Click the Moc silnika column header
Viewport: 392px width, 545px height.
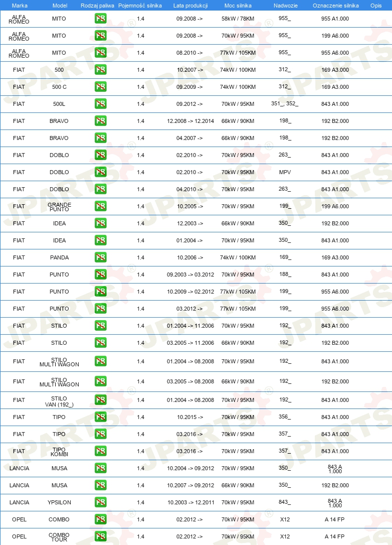coord(238,6)
